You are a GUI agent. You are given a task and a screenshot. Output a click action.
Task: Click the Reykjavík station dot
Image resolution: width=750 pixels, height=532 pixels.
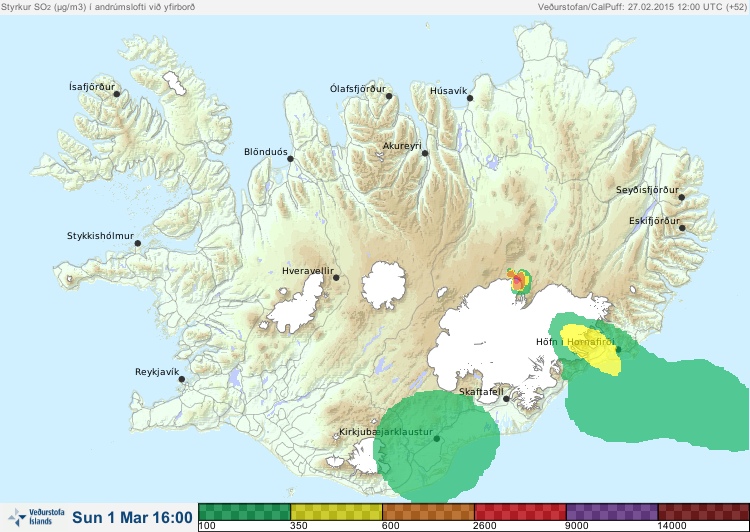[182, 379]
